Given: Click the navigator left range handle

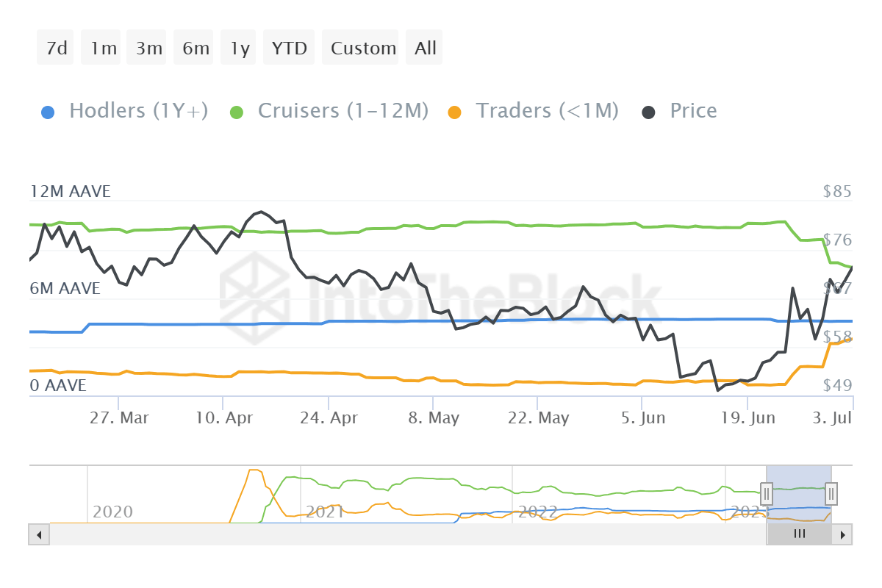Looking at the screenshot, I should [767, 493].
